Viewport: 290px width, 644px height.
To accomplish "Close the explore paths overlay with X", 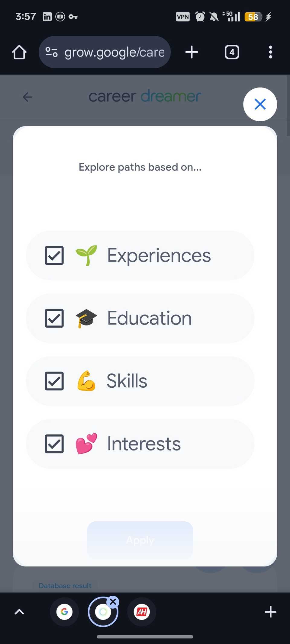I will tap(260, 104).
